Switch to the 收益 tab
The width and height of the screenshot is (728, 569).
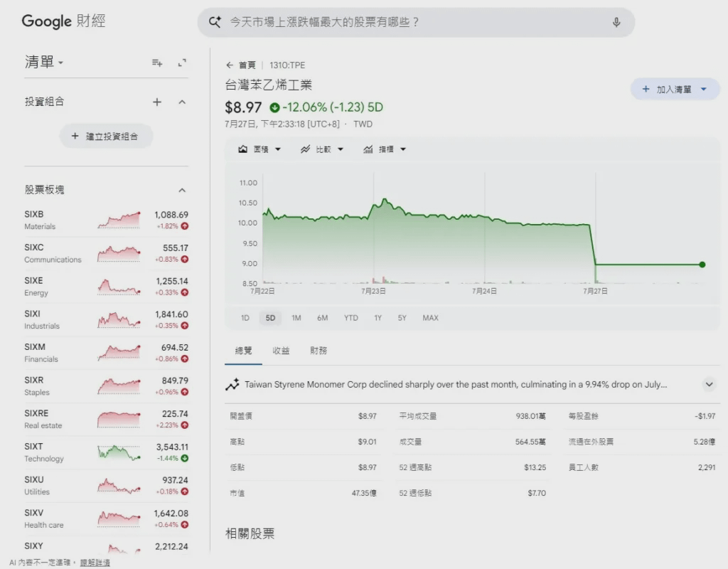click(281, 351)
